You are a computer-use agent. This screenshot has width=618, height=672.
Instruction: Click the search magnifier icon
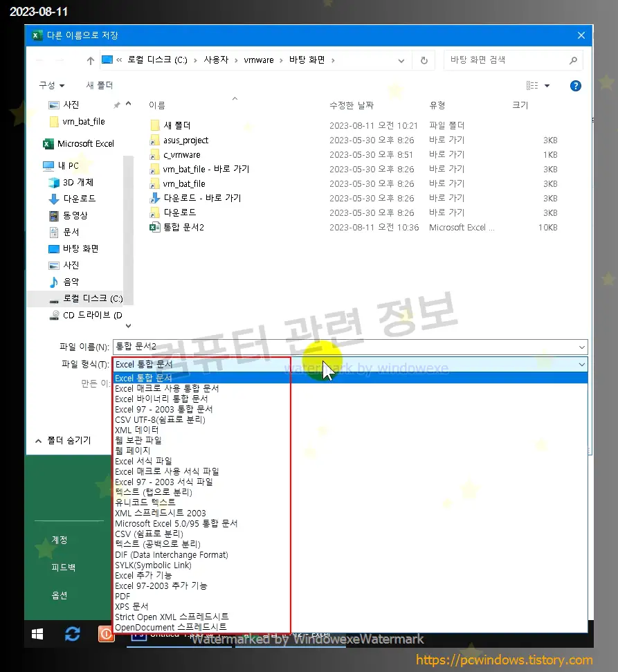(573, 60)
